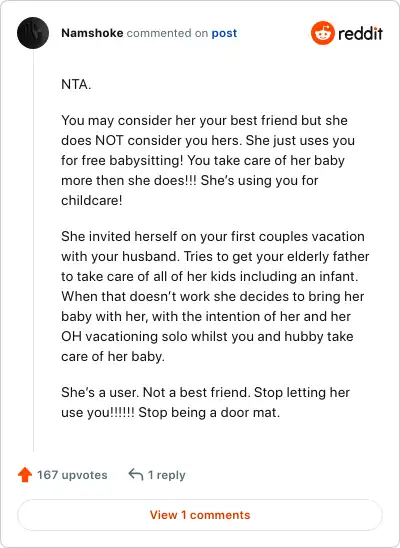This screenshot has width=400, height=548.
Task: Click the reply arrow icon
Action: point(136,475)
